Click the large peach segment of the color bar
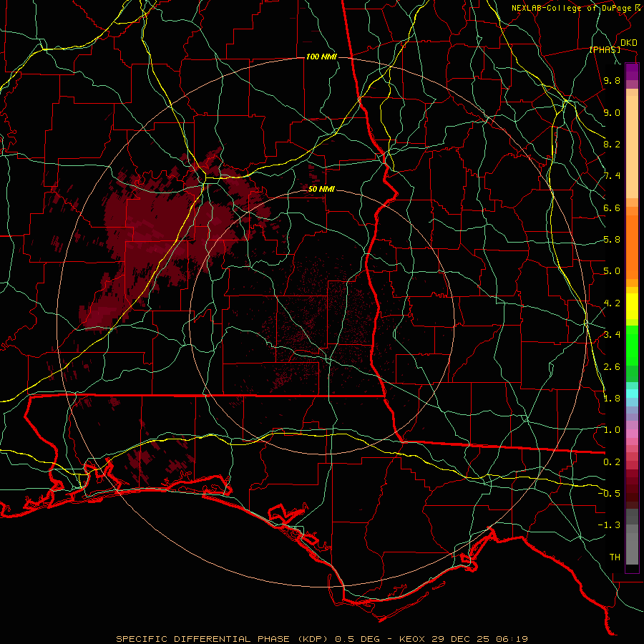 click(632, 147)
